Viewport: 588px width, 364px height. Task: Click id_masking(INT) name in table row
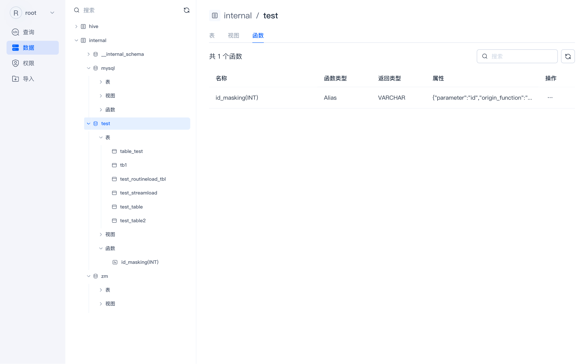point(237,98)
